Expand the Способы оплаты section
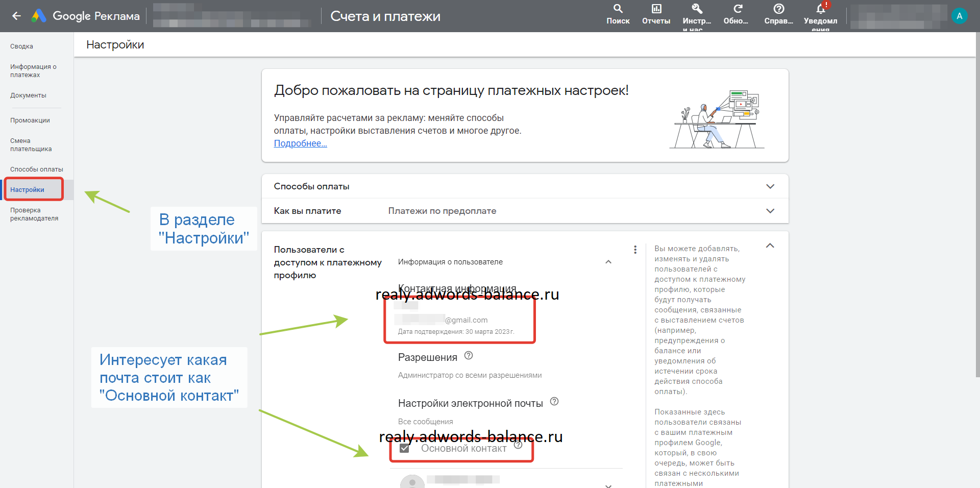The image size is (980, 488). click(x=770, y=186)
